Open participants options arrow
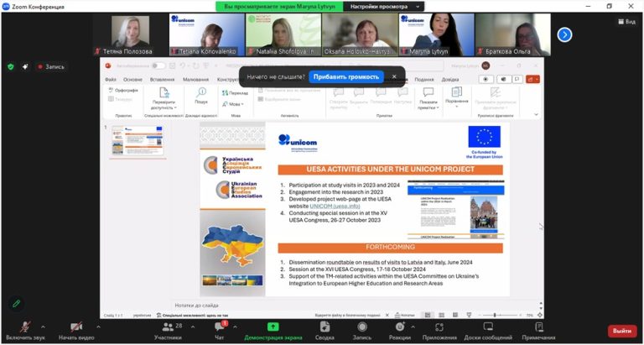 pos(193,327)
